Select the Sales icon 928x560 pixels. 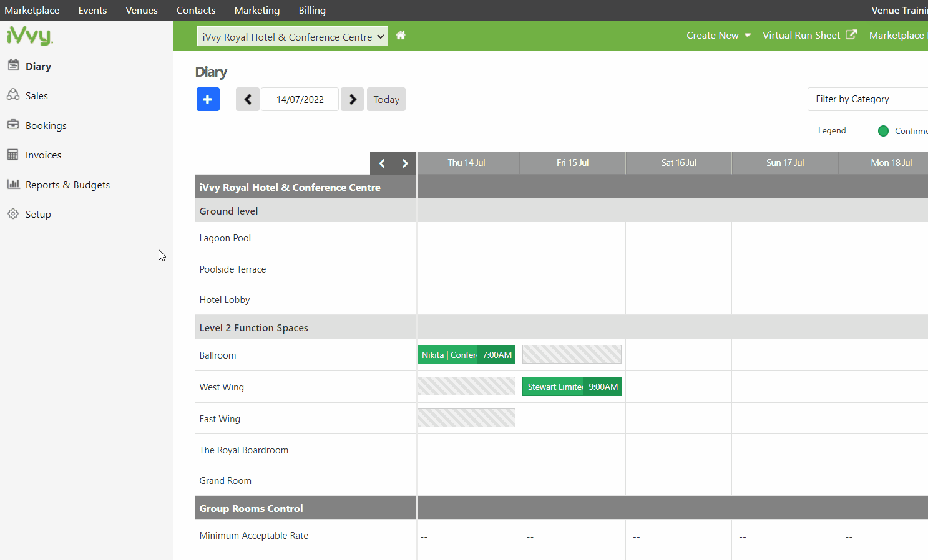click(13, 95)
